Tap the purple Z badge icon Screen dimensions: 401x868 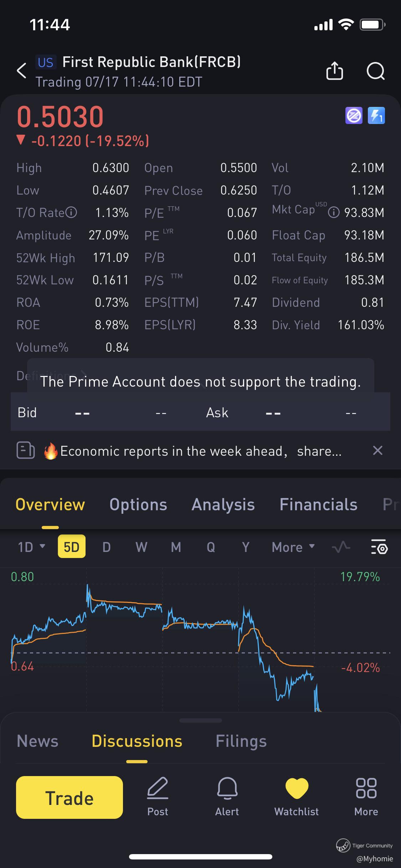[354, 115]
